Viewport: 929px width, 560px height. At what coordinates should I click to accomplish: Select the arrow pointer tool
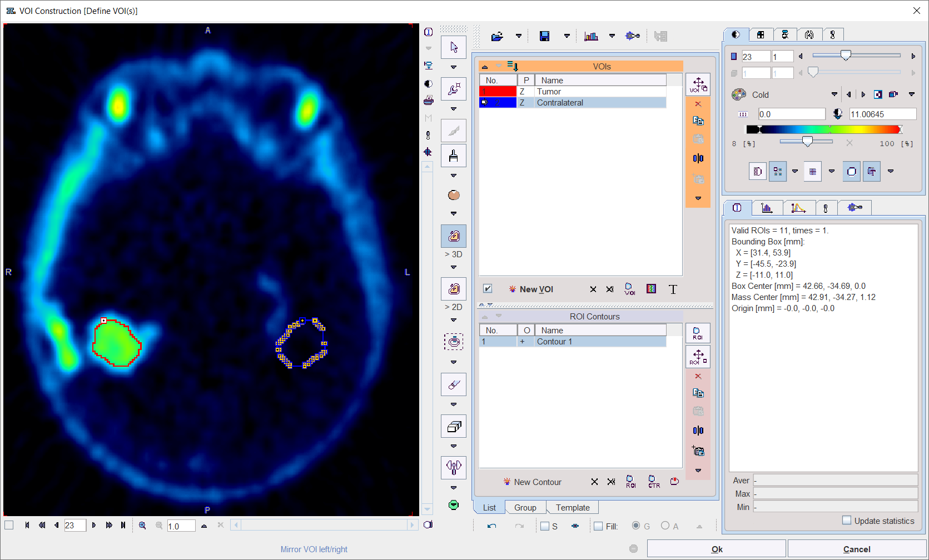coord(454,47)
